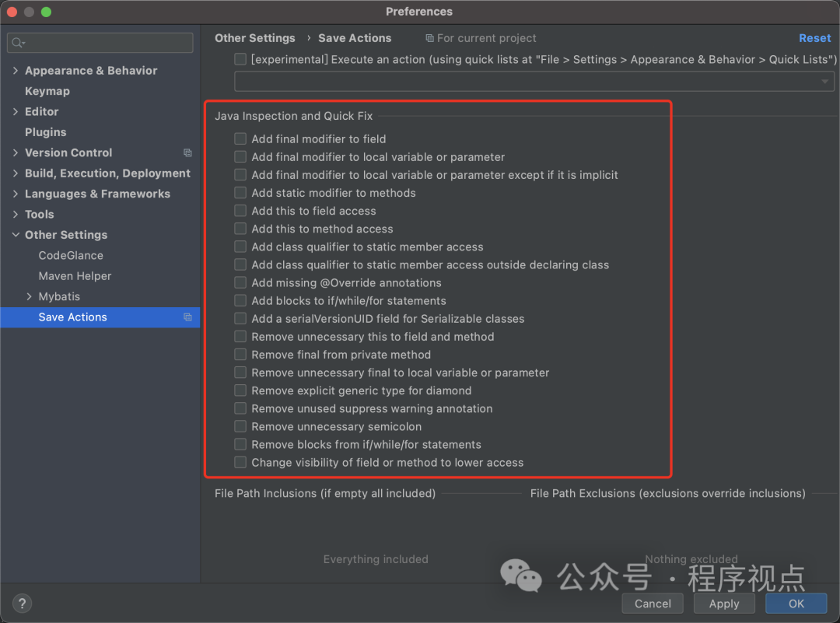Toggle 'Add missing @Override annotations' checkbox

pos(240,283)
